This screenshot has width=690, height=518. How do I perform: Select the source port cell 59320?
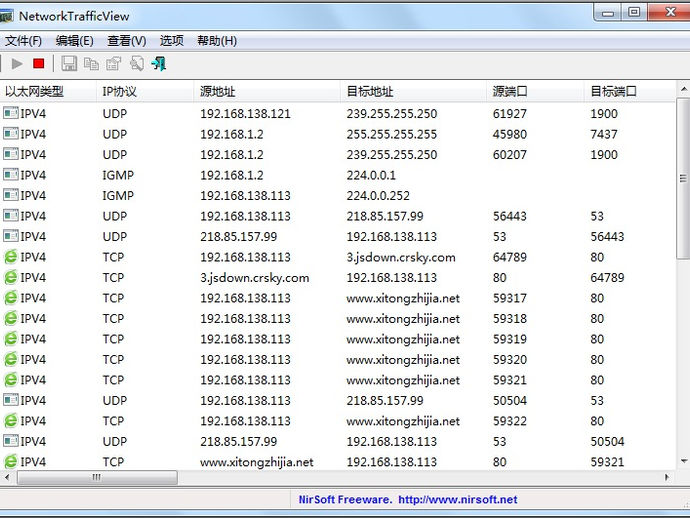(510, 360)
